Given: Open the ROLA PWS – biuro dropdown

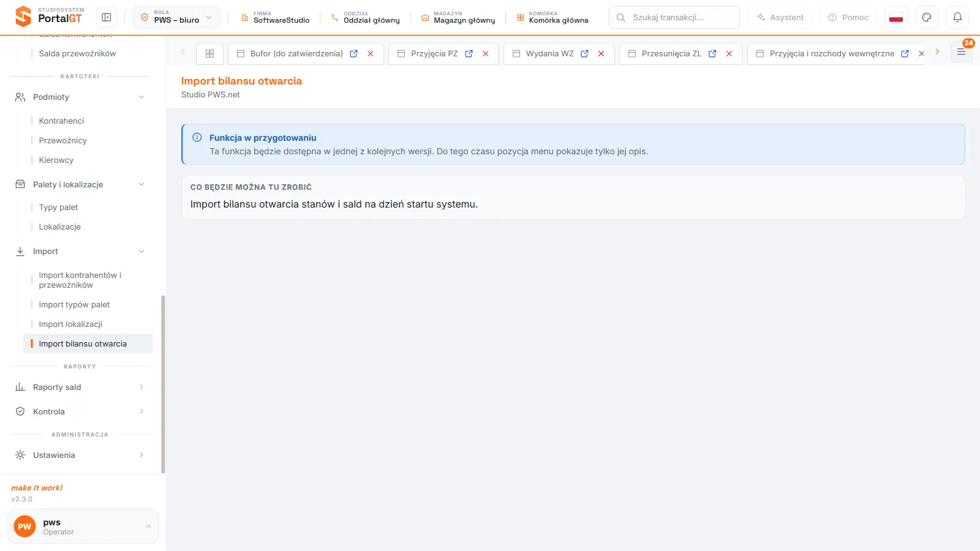Looking at the screenshot, I should point(176,17).
